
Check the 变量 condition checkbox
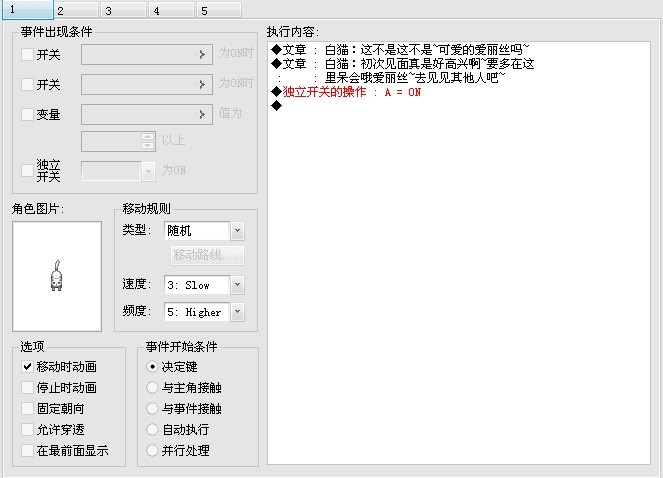tap(27, 114)
